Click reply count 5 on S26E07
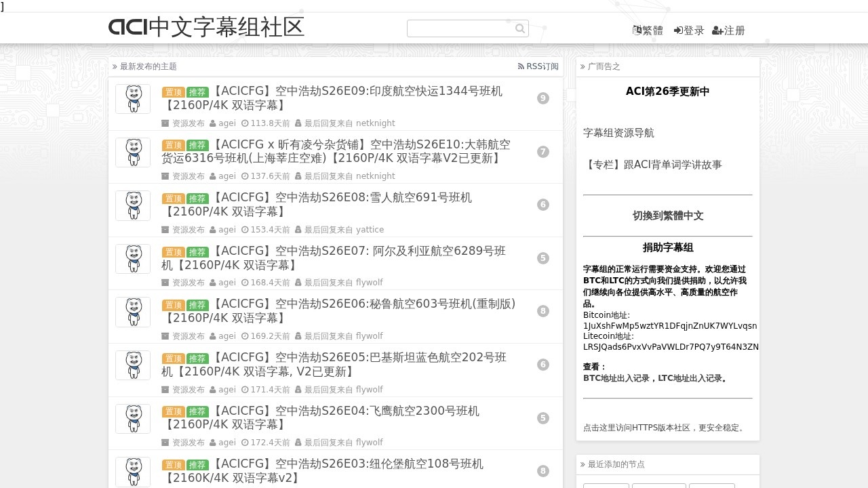The width and height of the screenshot is (868, 488). coord(543,258)
